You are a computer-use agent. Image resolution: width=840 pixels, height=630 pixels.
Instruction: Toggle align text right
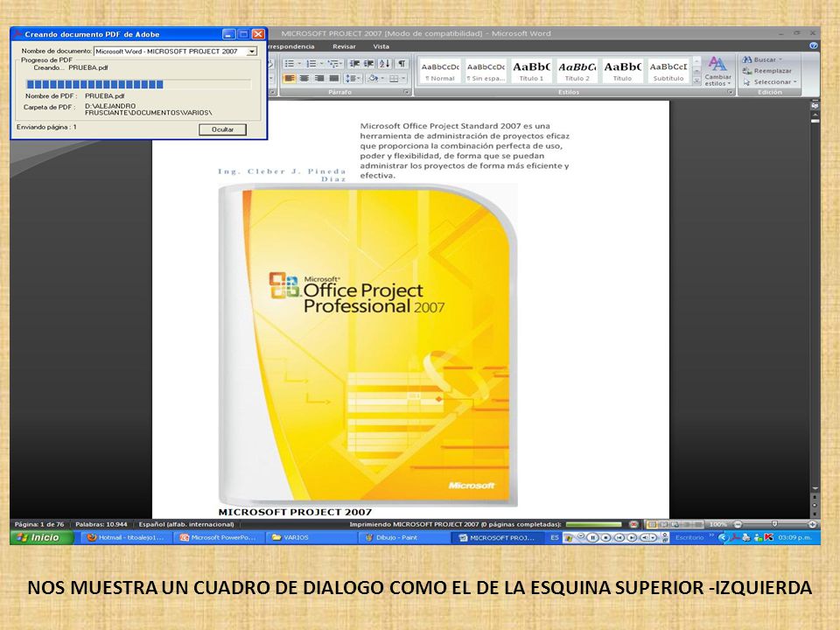(x=319, y=78)
